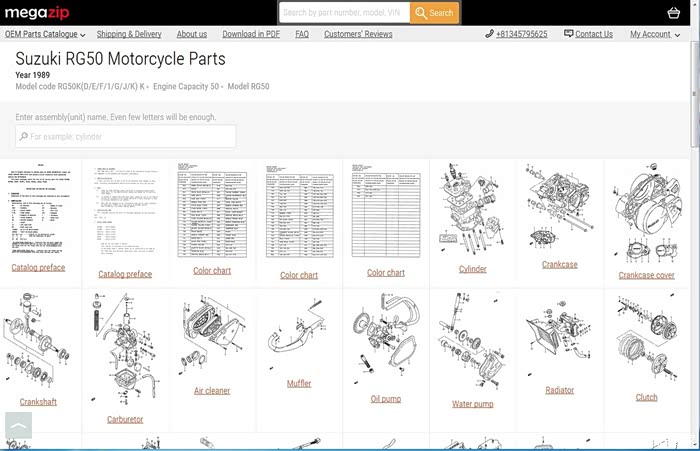Focus the top part number search field
700x451 pixels.
344,13
